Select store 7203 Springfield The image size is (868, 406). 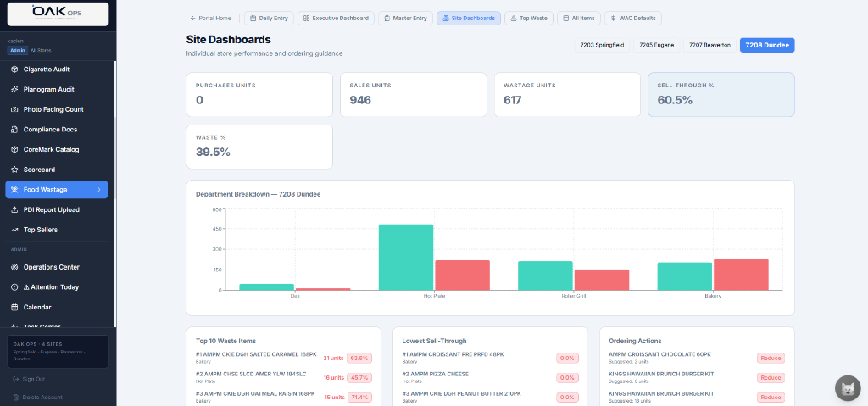point(603,46)
